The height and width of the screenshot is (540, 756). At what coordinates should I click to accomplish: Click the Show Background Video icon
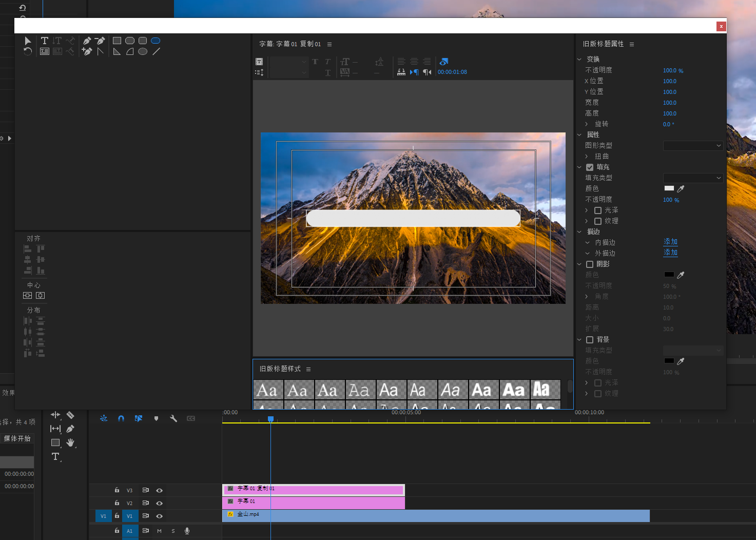pos(444,62)
